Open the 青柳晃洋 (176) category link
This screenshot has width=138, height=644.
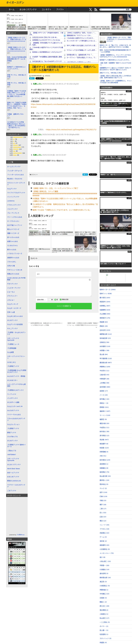(x=105, y=318)
